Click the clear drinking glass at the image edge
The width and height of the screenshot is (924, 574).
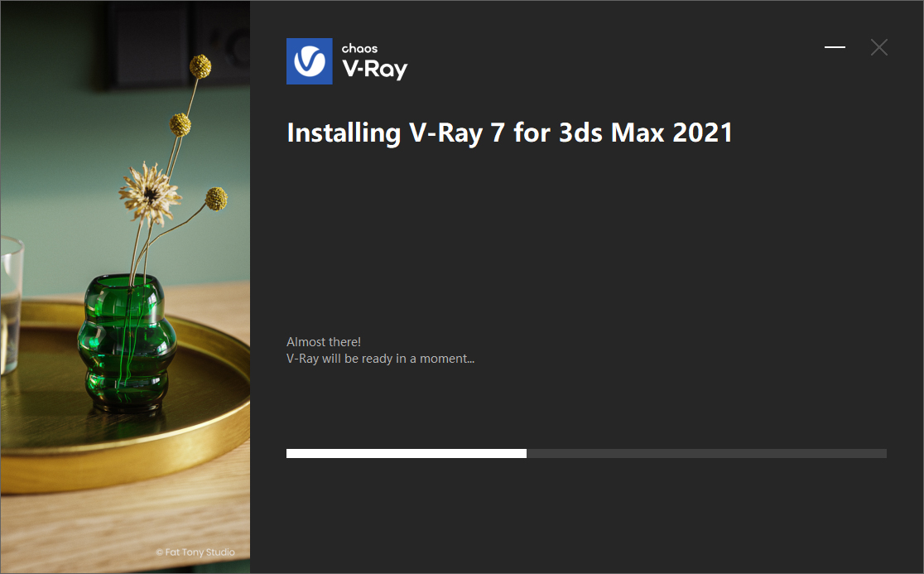click(x=10, y=303)
